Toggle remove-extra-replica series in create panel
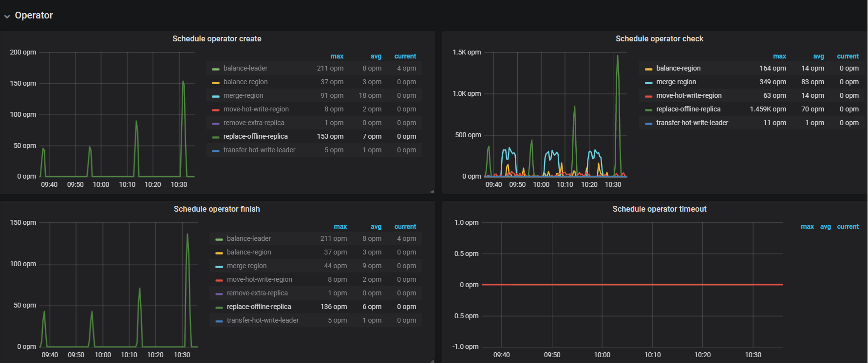868x363 pixels. point(254,123)
